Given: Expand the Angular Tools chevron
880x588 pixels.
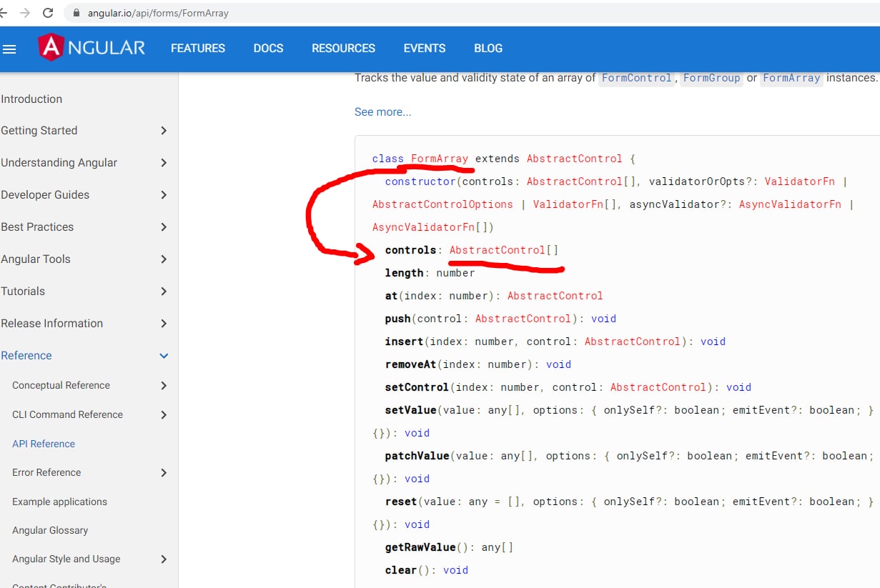Looking at the screenshot, I should pyautogui.click(x=164, y=259).
